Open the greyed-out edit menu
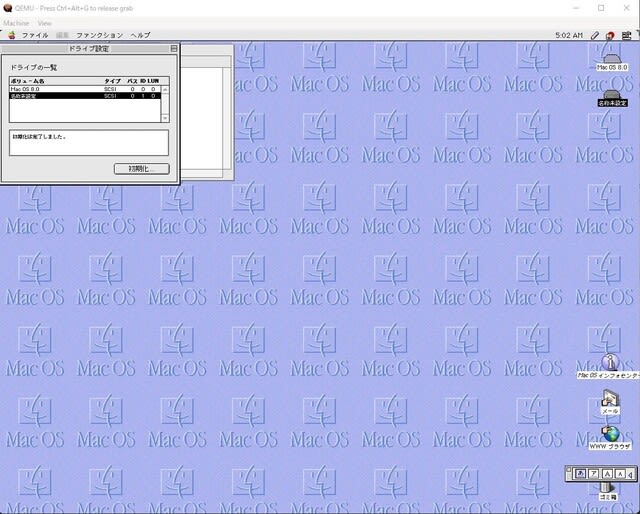Image resolution: width=640 pixels, height=514 pixels. tap(62, 36)
